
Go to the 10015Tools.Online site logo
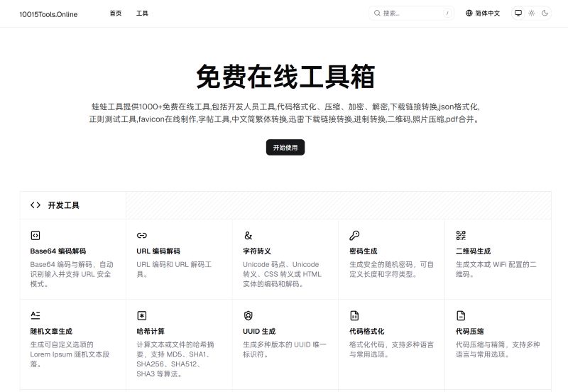[48, 13]
